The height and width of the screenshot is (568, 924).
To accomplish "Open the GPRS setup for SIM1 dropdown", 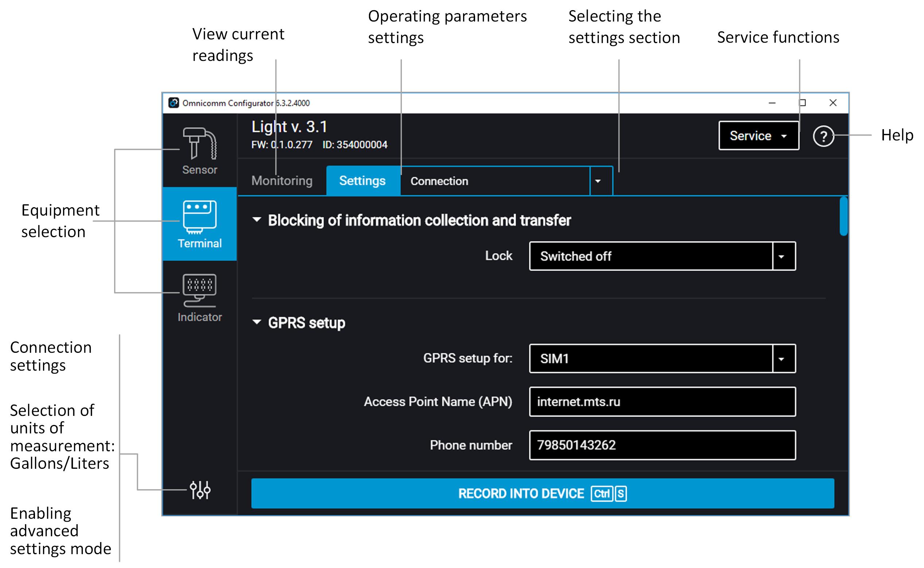I will 662,359.
